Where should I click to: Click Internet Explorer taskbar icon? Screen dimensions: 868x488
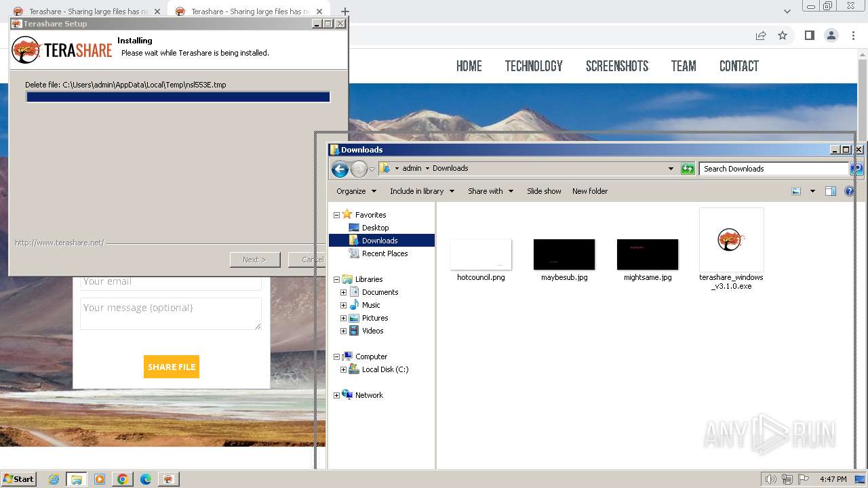tap(54, 479)
